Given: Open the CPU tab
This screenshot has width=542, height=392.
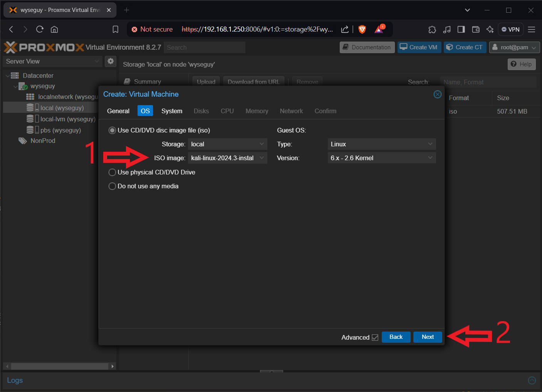Looking at the screenshot, I should click(x=227, y=111).
